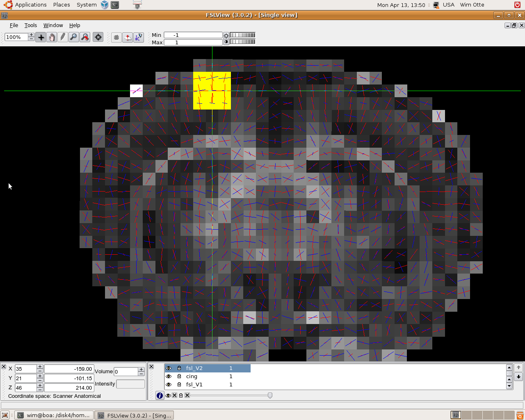
Task: Hide the fsl_V2 layer via eye icon
Action: point(169,368)
